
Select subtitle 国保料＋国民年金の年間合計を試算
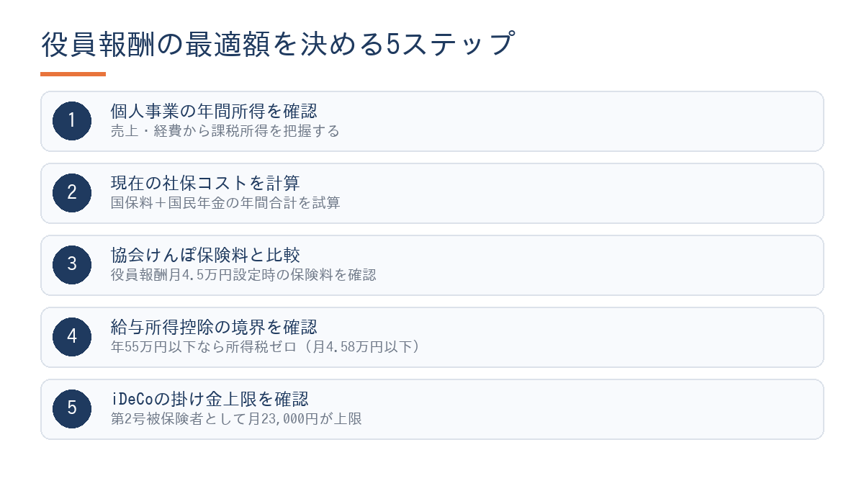click(225, 203)
